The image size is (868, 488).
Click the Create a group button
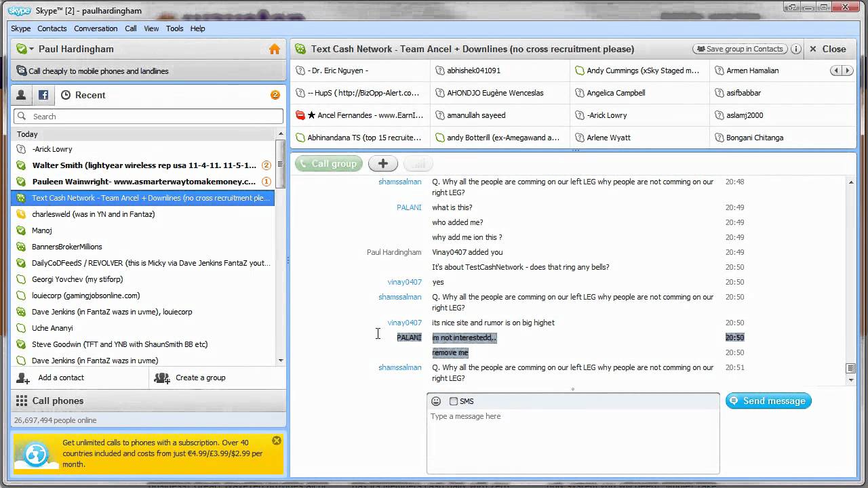pos(218,378)
